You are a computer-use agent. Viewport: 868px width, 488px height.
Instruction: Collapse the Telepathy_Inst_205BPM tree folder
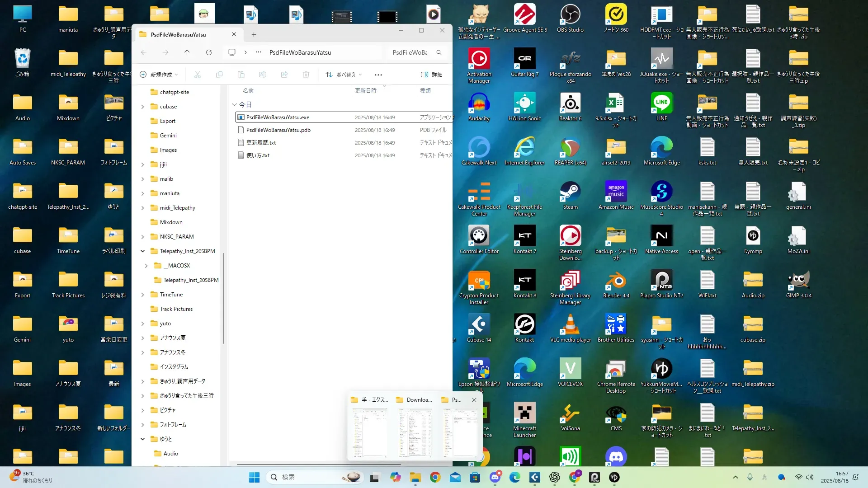142,251
